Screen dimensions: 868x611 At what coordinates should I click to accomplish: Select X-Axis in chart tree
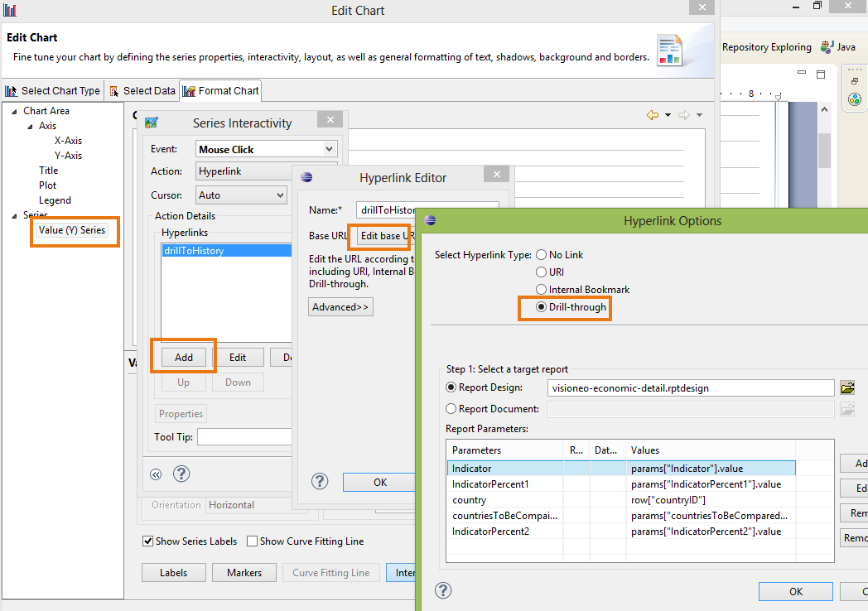point(68,141)
